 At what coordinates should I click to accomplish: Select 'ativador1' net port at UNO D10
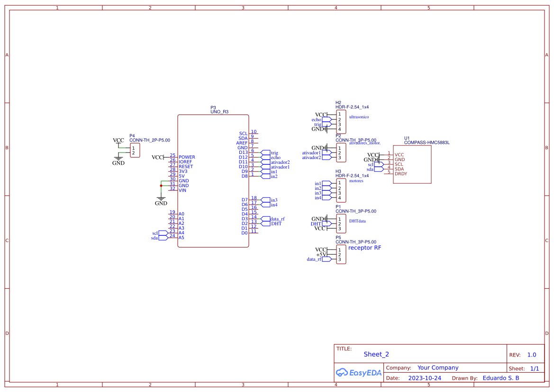(x=275, y=167)
